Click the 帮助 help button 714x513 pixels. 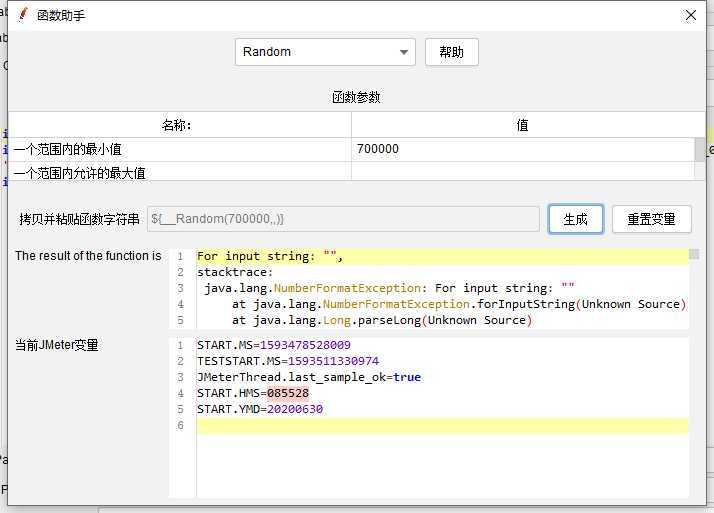[x=452, y=52]
